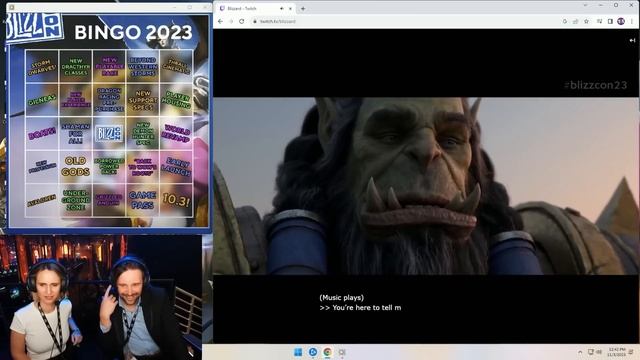640x360 pixels.
Task: Mark the Storm Dwarves bingo square
Action: pos(42,67)
